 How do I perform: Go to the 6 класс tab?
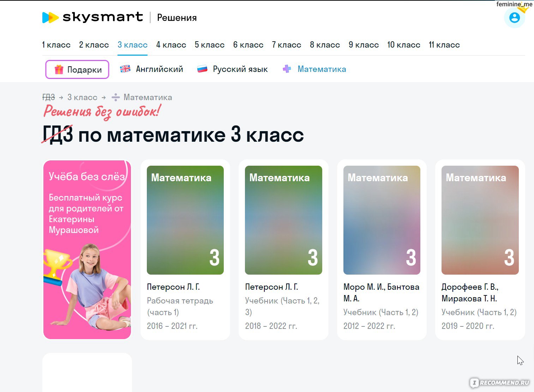(x=248, y=45)
